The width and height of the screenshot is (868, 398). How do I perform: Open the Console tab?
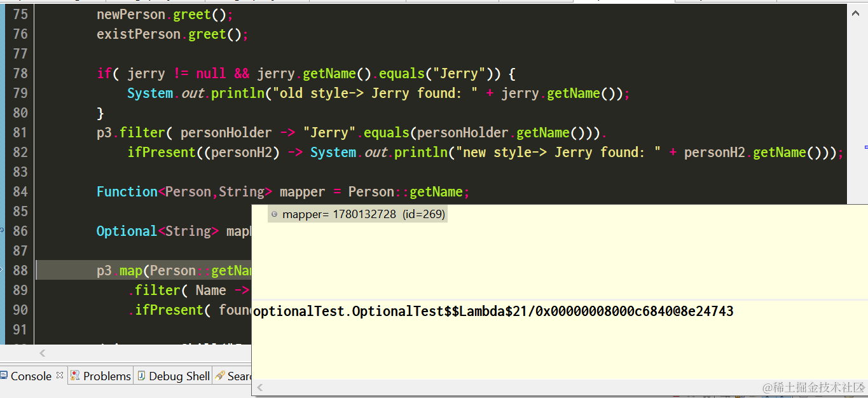(x=30, y=376)
